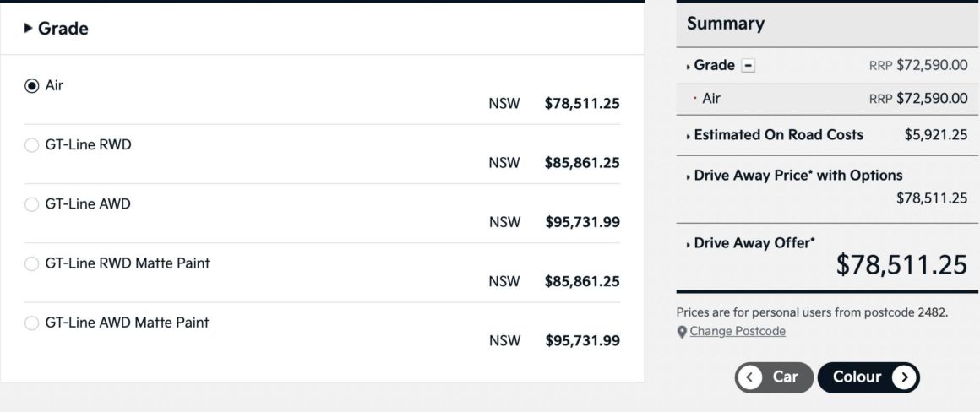Screen dimensions: 980x412
Task: Collapse the Grade section header triangle
Action: 28,28
